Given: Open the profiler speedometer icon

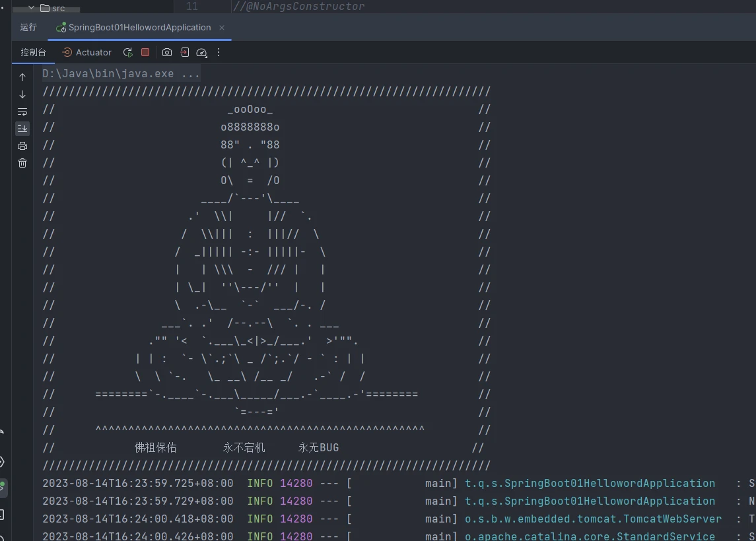Looking at the screenshot, I should point(202,52).
